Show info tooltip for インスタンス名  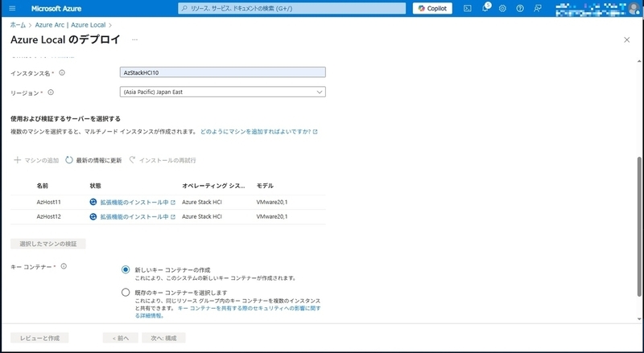coord(62,72)
